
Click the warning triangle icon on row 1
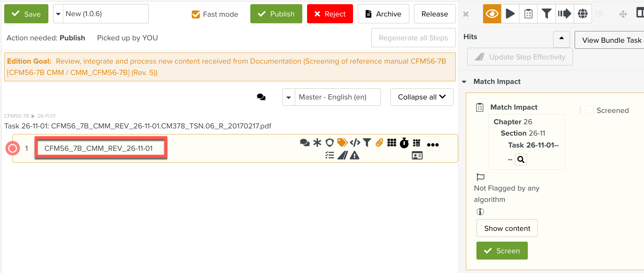355,155
